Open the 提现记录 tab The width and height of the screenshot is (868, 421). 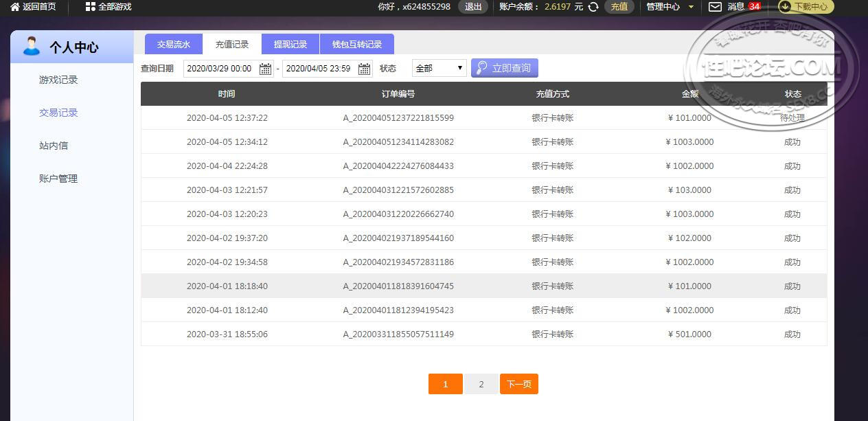tap(290, 44)
